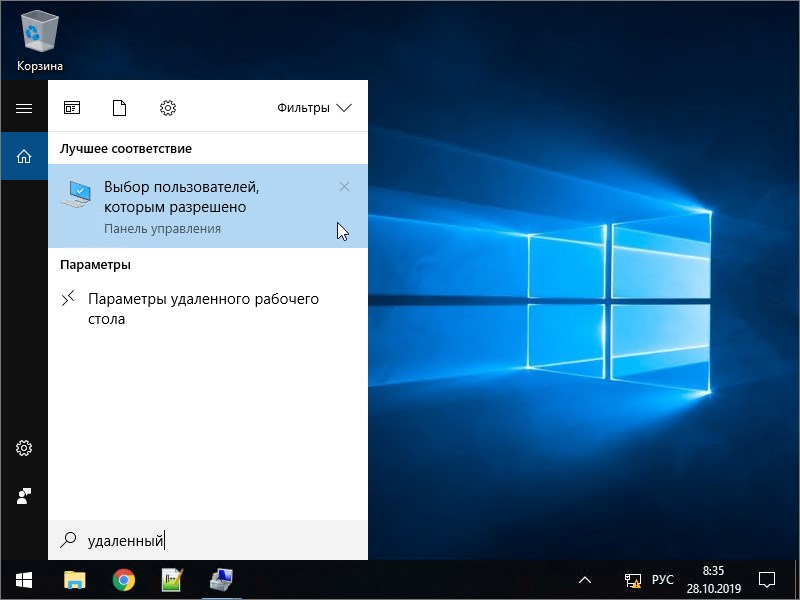Expand the hamburger menu in search panel
This screenshot has height=600, width=800.
coord(24,108)
